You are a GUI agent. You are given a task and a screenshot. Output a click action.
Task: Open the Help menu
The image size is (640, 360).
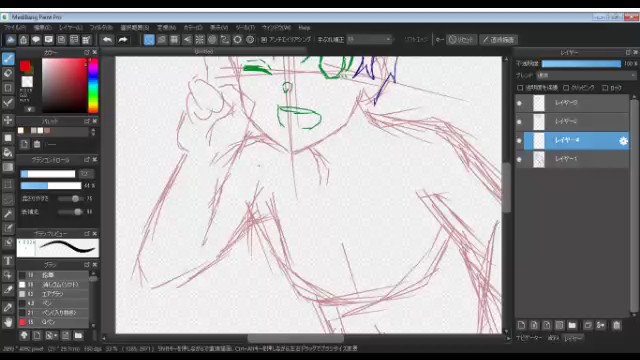tap(304, 27)
